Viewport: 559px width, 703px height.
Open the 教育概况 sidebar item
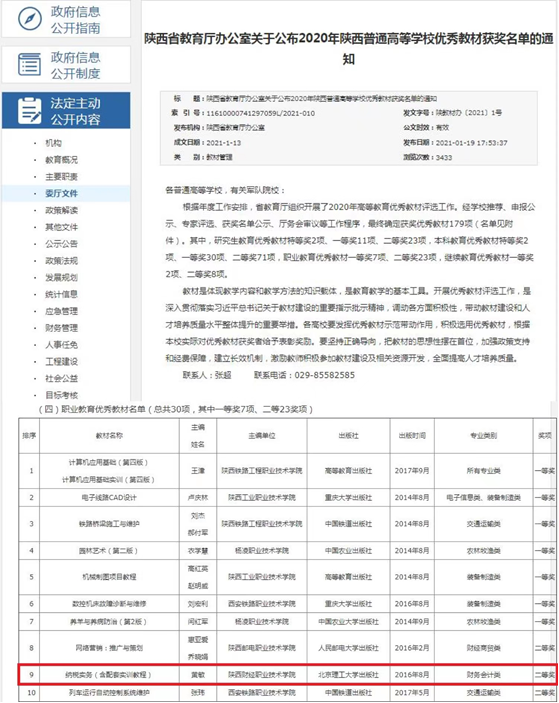coord(61,160)
